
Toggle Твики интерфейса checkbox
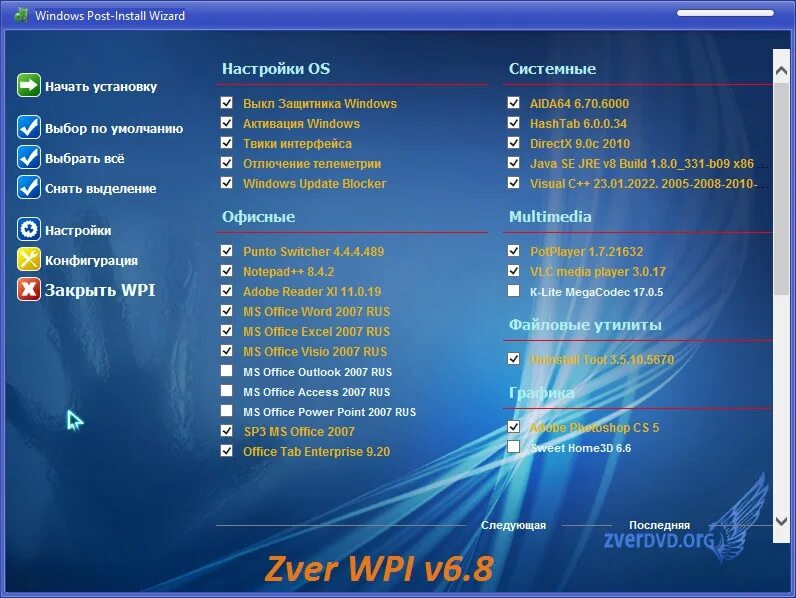tap(226, 143)
